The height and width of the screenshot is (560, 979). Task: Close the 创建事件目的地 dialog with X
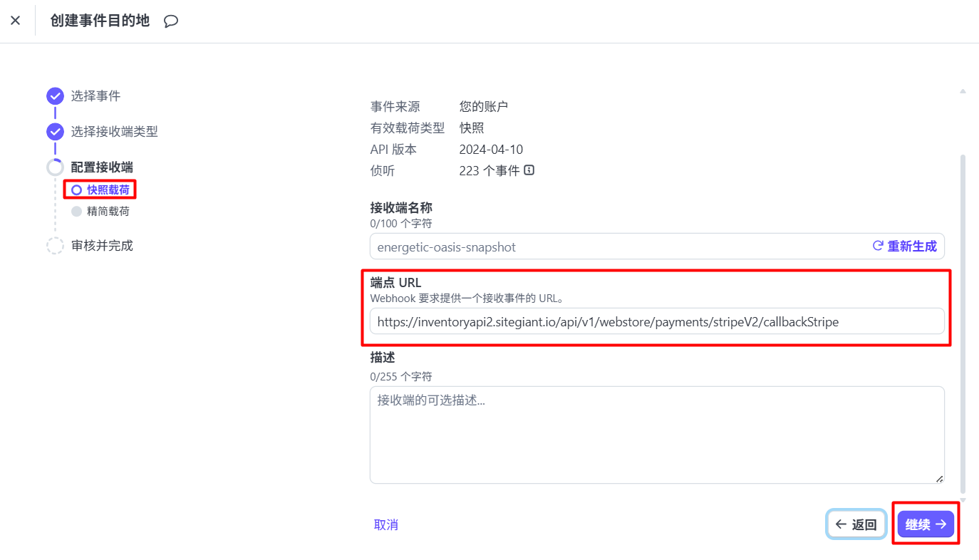[x=16, y=21]
